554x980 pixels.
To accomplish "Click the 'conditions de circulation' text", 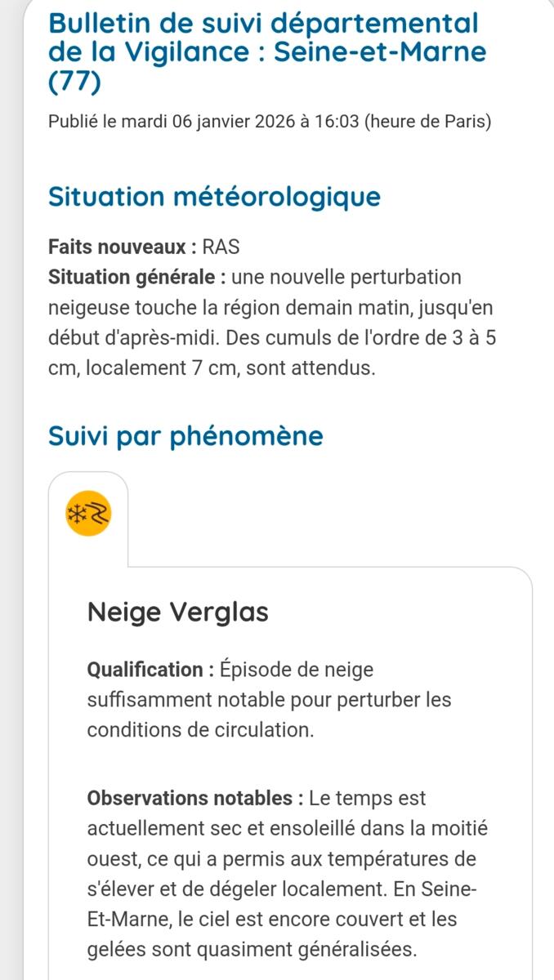I will pyautogui.click(x=199, y=730).
